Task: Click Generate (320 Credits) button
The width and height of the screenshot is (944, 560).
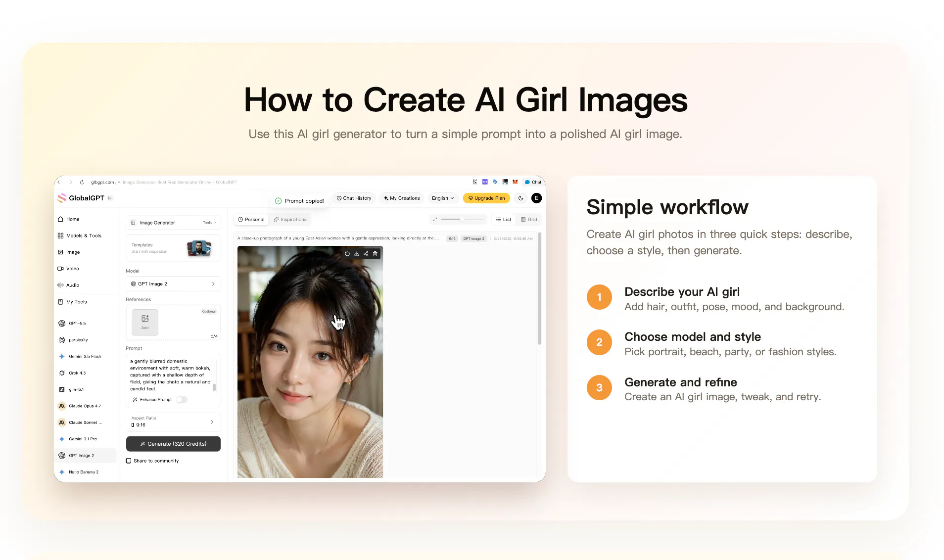Action: pyautogui.click(x=173, y=444)
